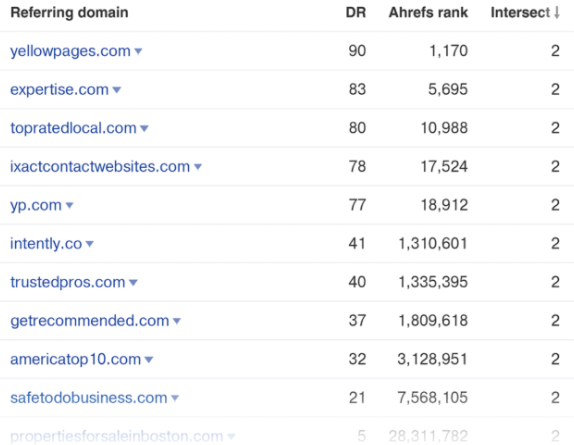Open the dropdown arrow beside getrecommended.com
Screen dimensions: 574x445
click(x=177, y=321)
